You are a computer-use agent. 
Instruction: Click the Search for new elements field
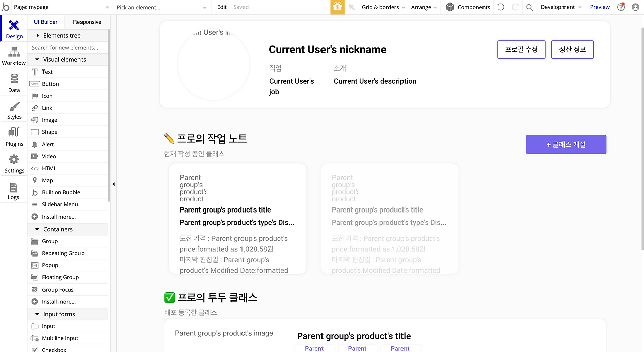(68, 48)
